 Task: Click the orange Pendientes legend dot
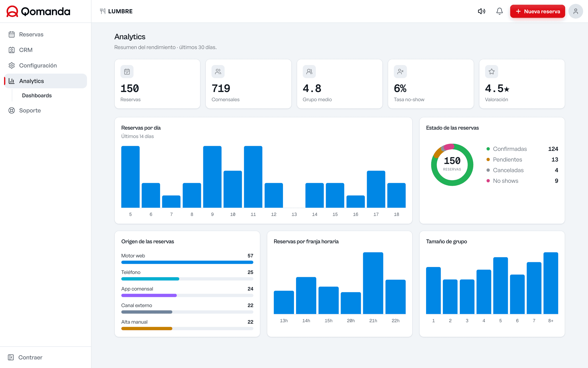[488, 160]
